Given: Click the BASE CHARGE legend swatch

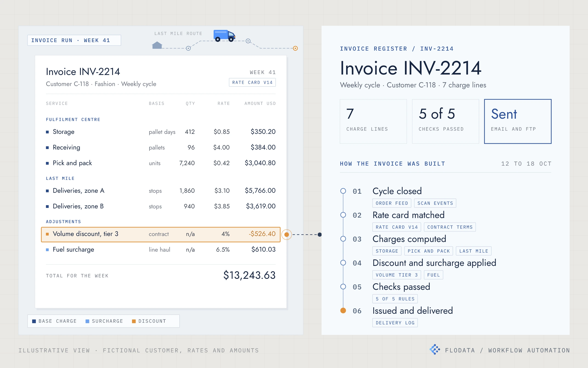Looking at the screenshot, I should click(34, 321).
